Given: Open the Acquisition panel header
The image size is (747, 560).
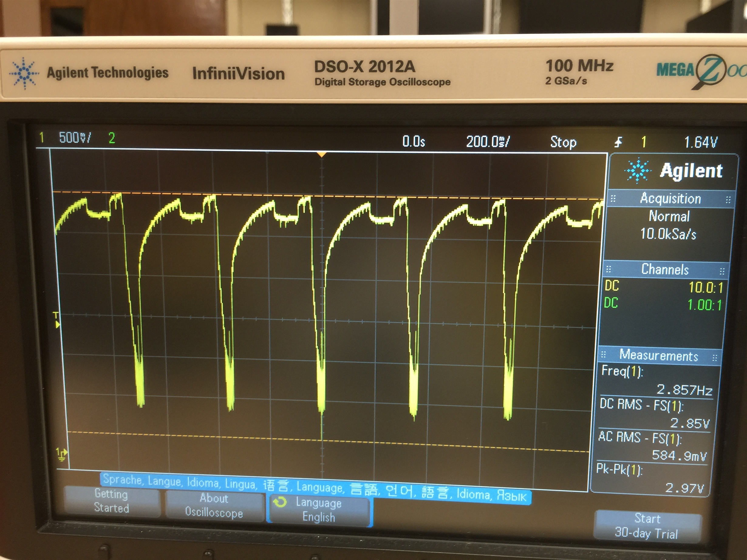Looking at the screenshot, I should click(671, 199).
